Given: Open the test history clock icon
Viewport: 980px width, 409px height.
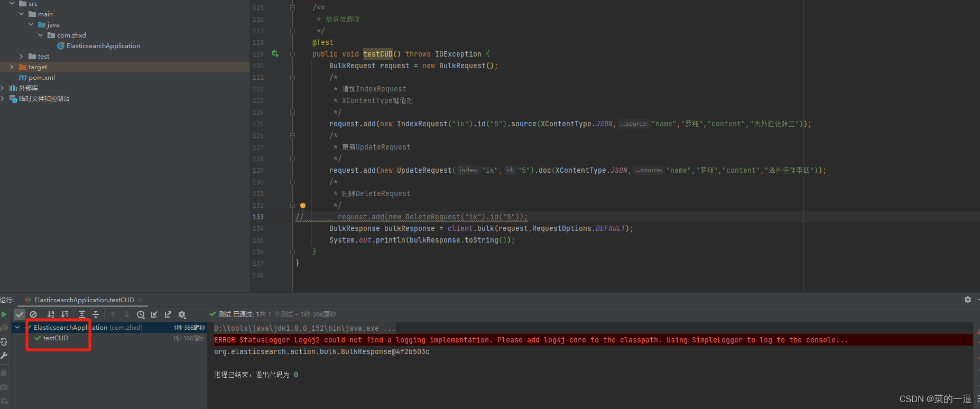Looking at the screenshot, I should pos(141,314).
